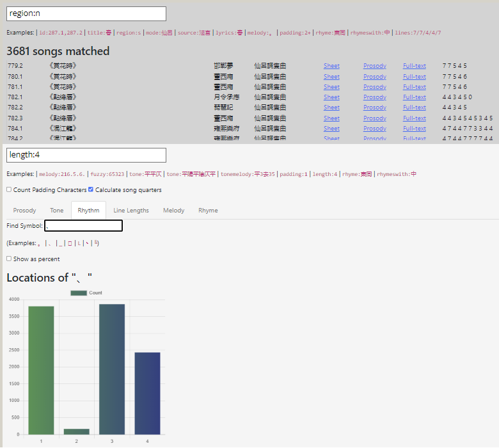This screenshot has width=499, height=448.
Task: Open the Rhyme tab
Action: [x=208, y=210]
